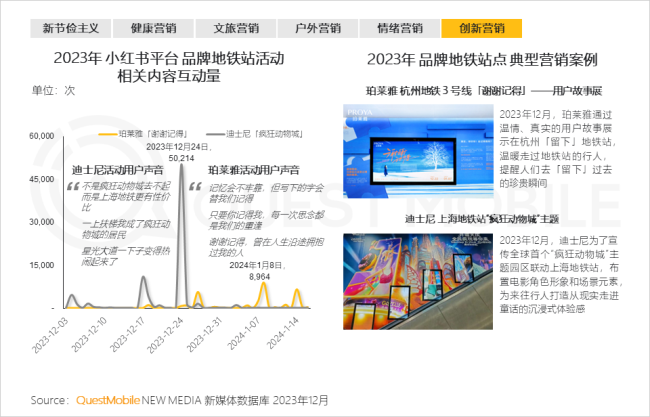The width and height of the screenshot is (650, 417).
Task: Click the 2023-12-03 x-axis date
Action: [x=51, y=335]
